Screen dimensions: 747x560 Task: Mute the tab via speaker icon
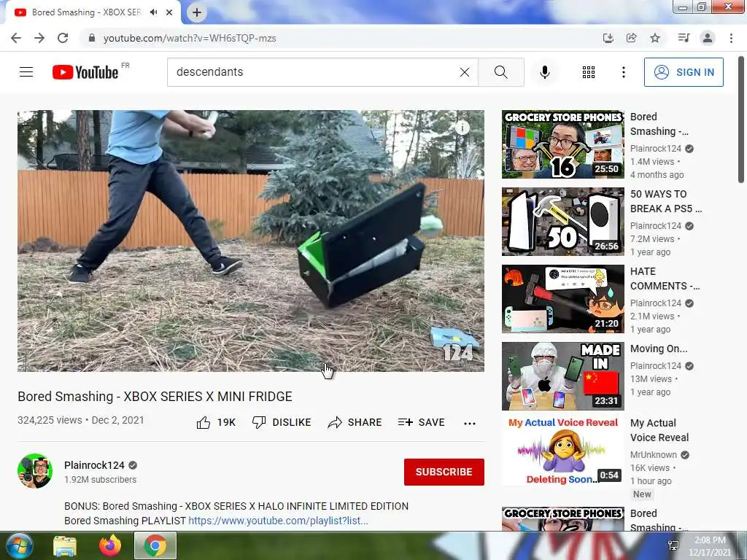(x=153, y=12)
